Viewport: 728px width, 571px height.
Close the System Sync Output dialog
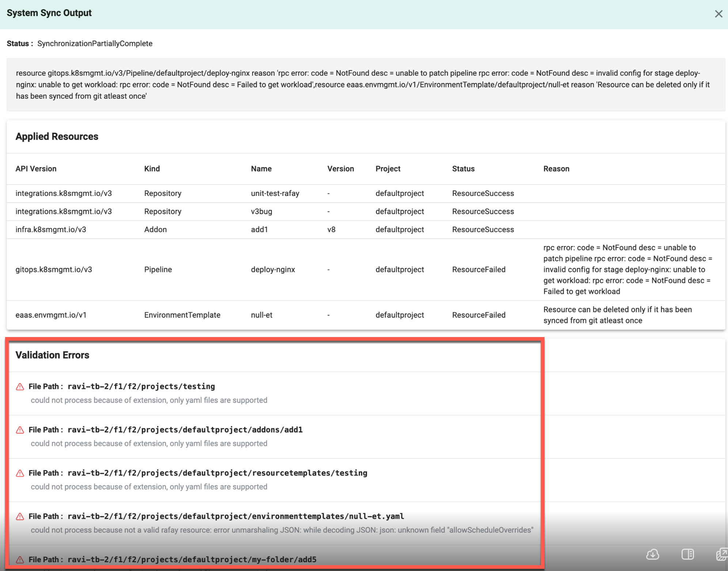click(718, 14)
